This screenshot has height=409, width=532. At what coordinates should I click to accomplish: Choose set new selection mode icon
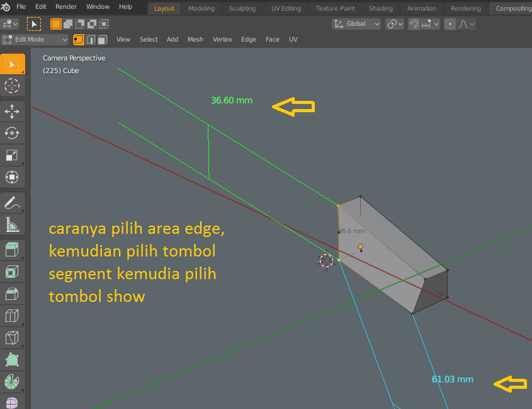click(x=56, y=24)
